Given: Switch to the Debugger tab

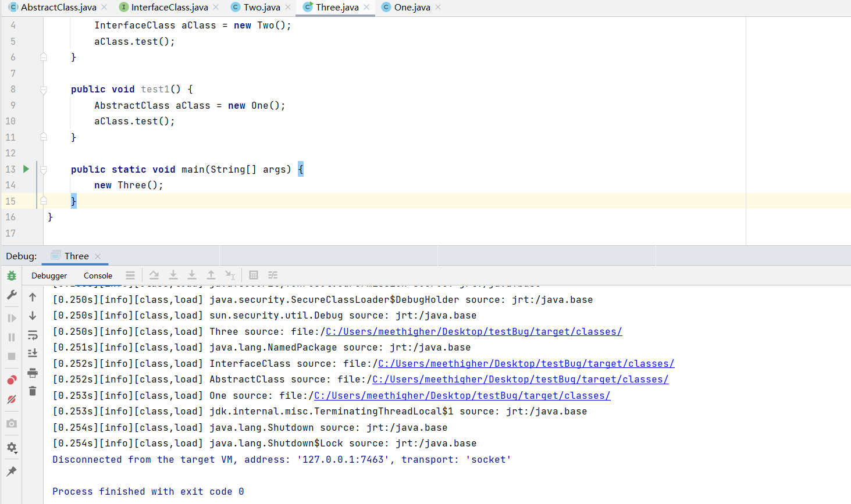Looking at the screenshot, I should (x=49, y=276).
